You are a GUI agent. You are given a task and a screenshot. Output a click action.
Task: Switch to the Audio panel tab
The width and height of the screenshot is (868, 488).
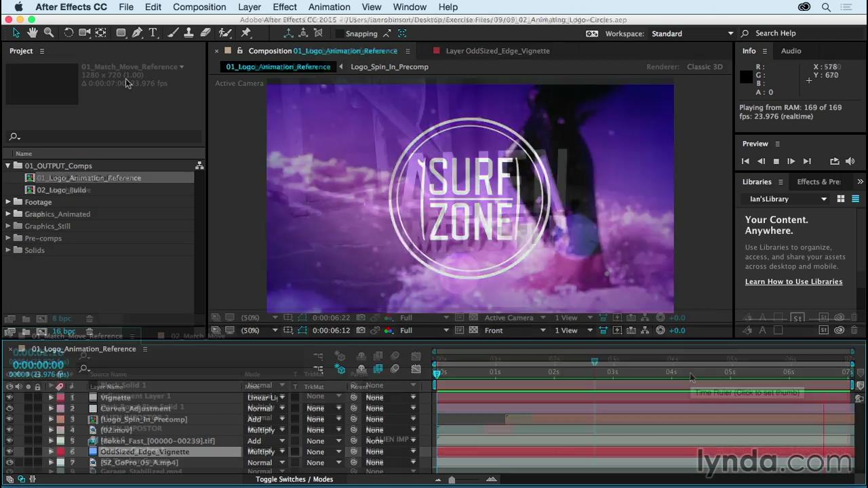(791, 51)
